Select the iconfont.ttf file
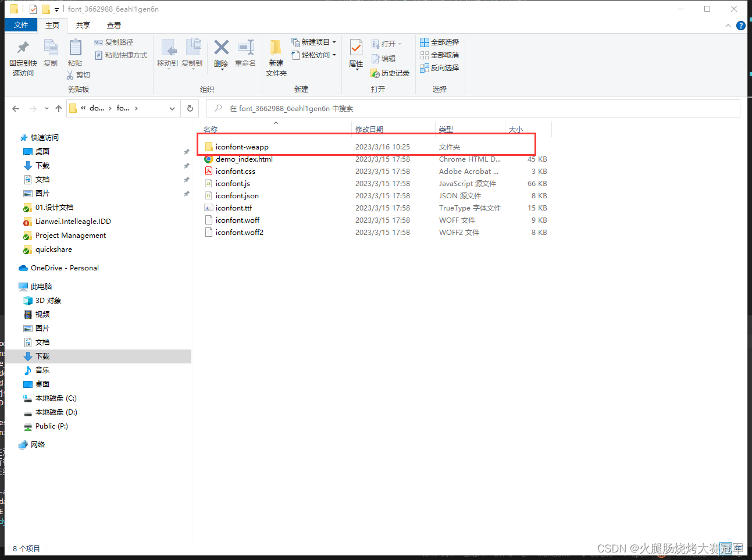Image resolution: width=752 pixels, height=560 pixels. 234,208
